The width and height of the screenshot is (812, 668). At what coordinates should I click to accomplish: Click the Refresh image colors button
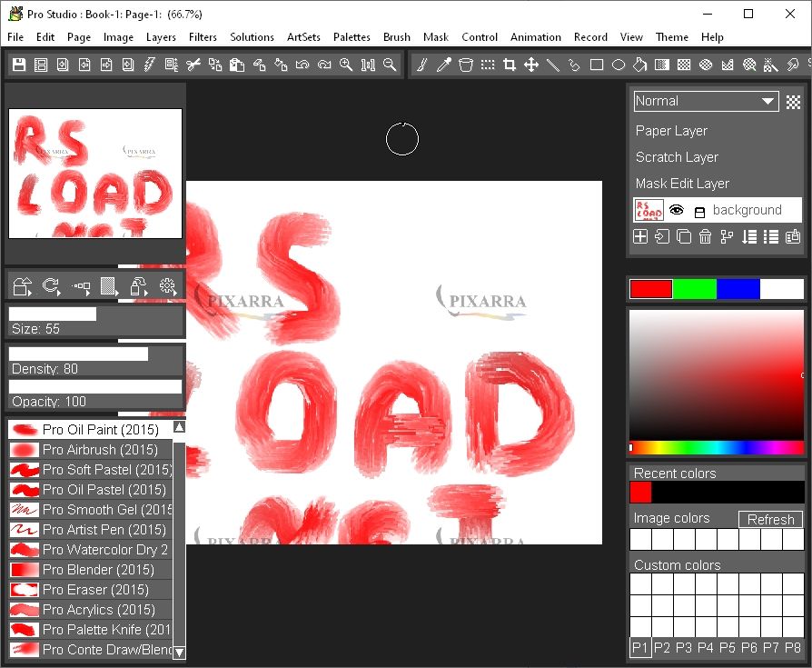(770, 519)
